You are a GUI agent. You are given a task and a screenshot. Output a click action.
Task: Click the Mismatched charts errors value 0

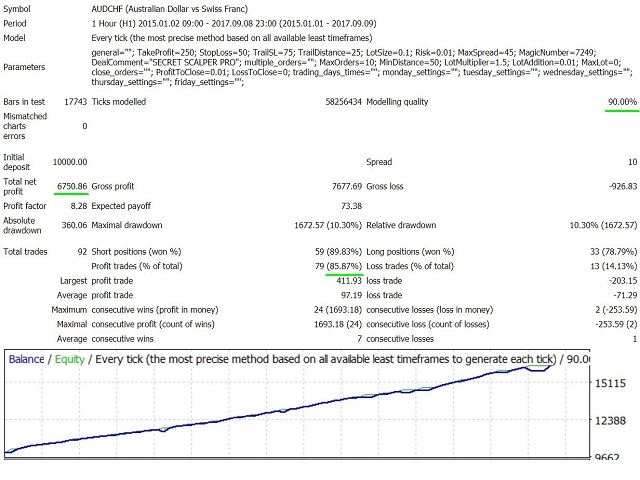pyautogui.click(x=84, y=126)
